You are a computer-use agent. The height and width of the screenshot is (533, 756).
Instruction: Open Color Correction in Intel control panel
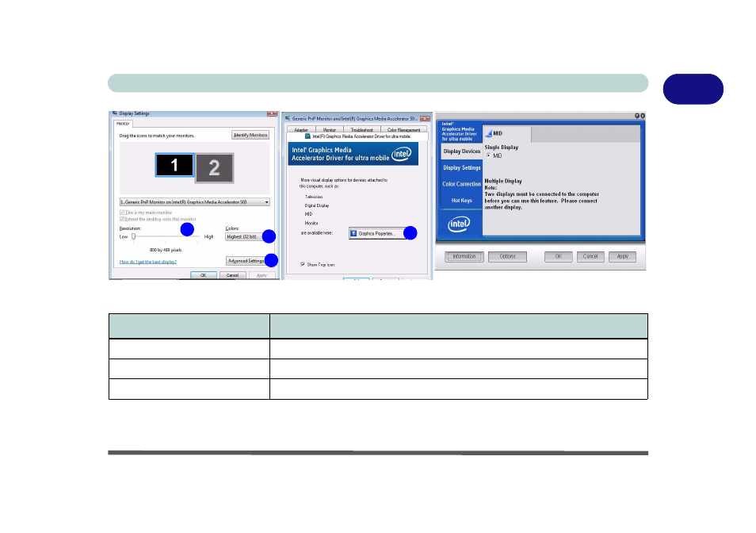461,184
